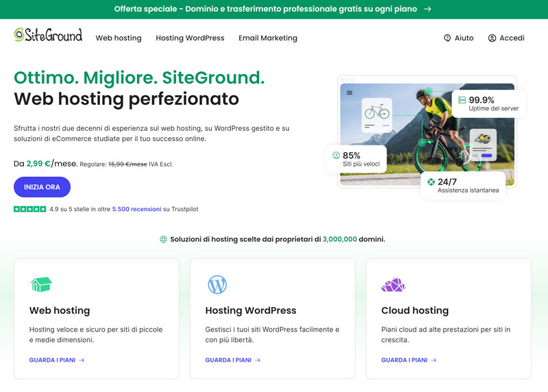Click the green house Web hosting icon
The width and height of the screenshot is (548, 392).
pyautogui.click(x=41, y=284)
